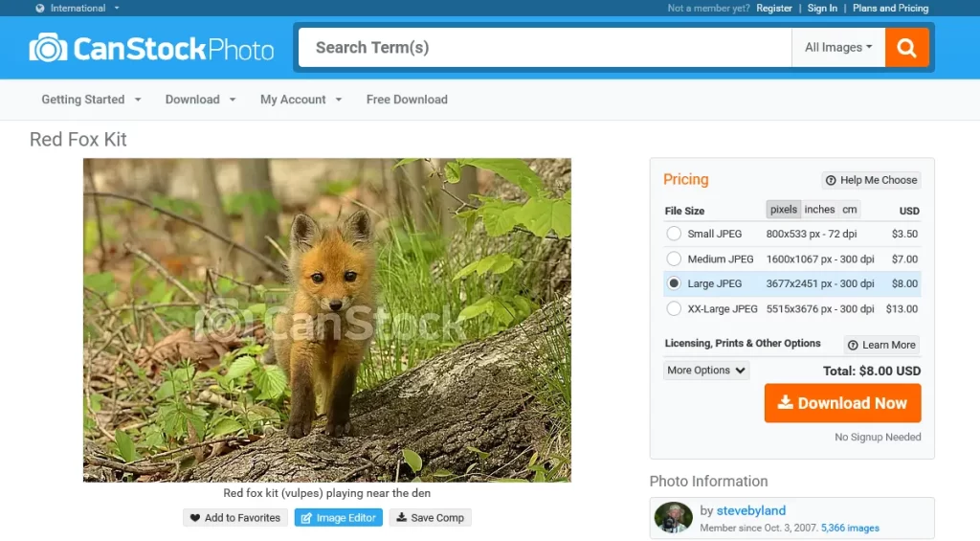Screen dimensions: 980x541
Task: Expand the More Options dropdown
Action: pos(706,371)
